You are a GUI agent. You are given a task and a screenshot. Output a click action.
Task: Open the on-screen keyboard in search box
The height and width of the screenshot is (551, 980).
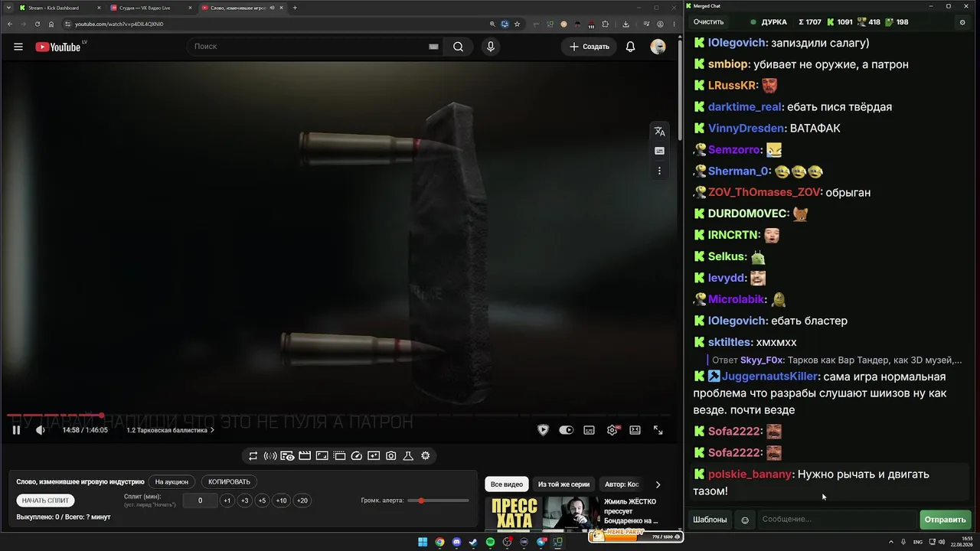pos(433,47)
